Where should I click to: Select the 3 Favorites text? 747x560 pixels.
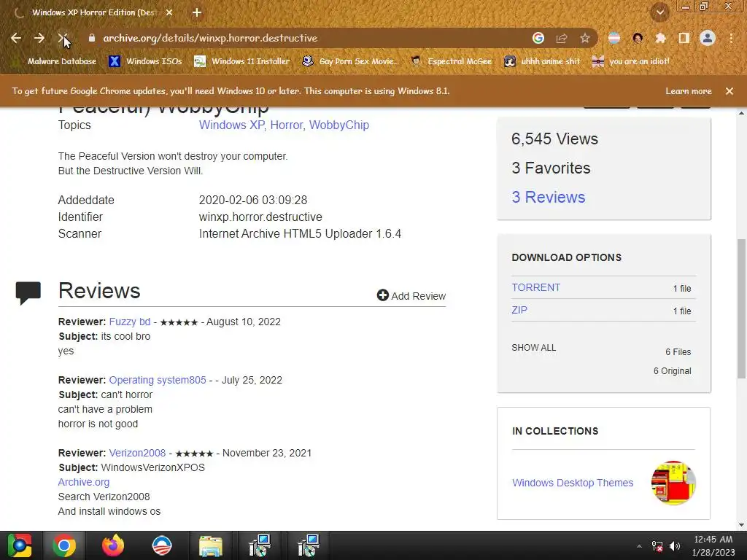pyautogui.click(x=551, y=168)
